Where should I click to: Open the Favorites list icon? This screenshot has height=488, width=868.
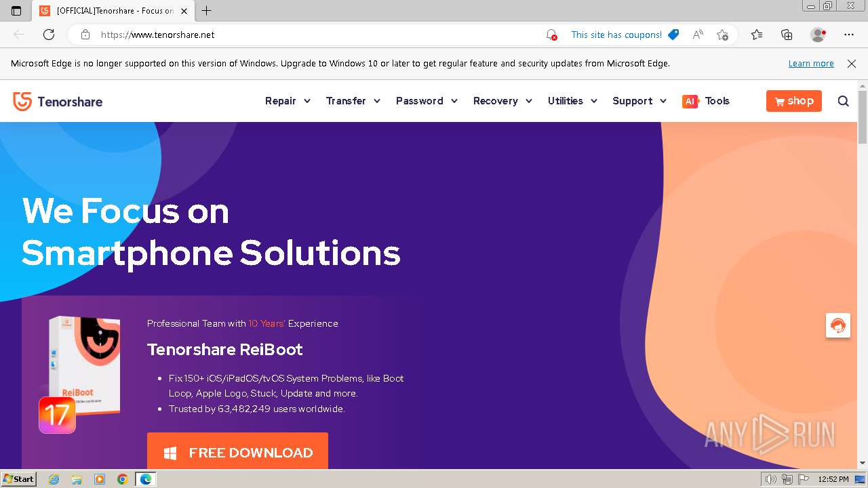click(757, 35)
